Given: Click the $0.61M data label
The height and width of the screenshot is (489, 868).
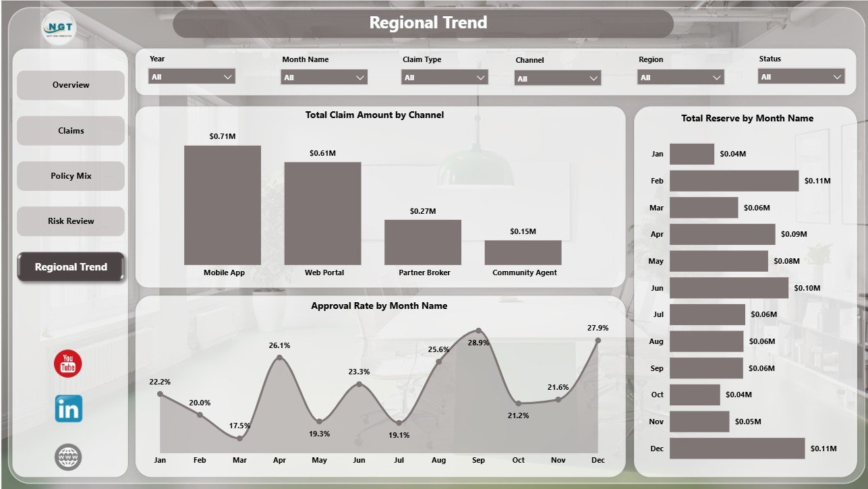Looking at the screenshot, I should coord(322,154).
